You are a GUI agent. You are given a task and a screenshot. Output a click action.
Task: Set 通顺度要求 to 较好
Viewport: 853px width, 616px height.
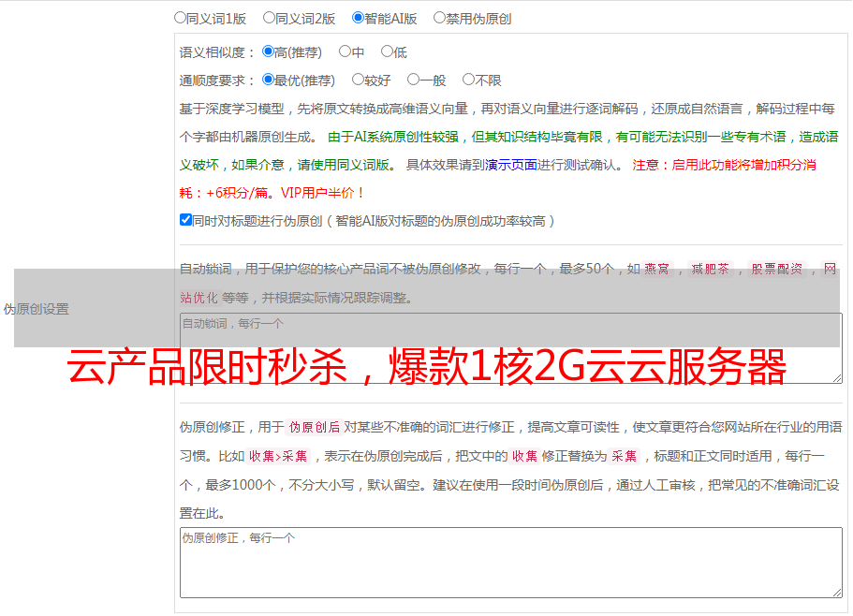coord(358,80)
